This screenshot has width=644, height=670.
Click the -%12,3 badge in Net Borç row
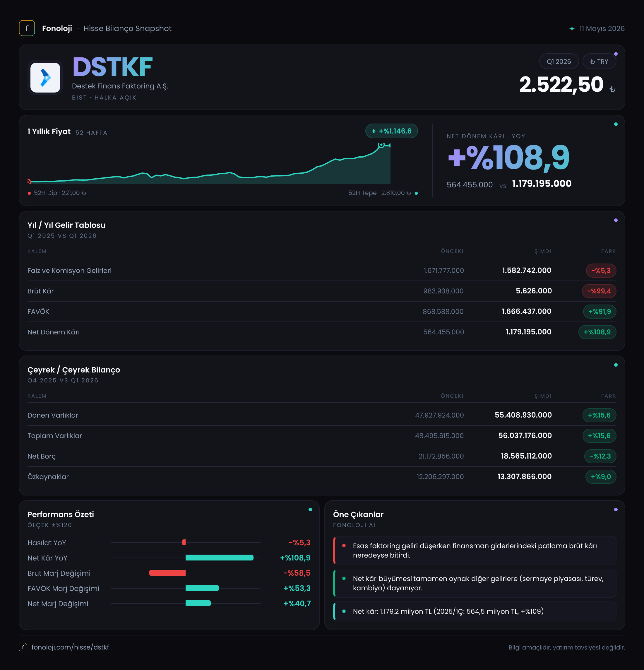(x=600, y=456)
